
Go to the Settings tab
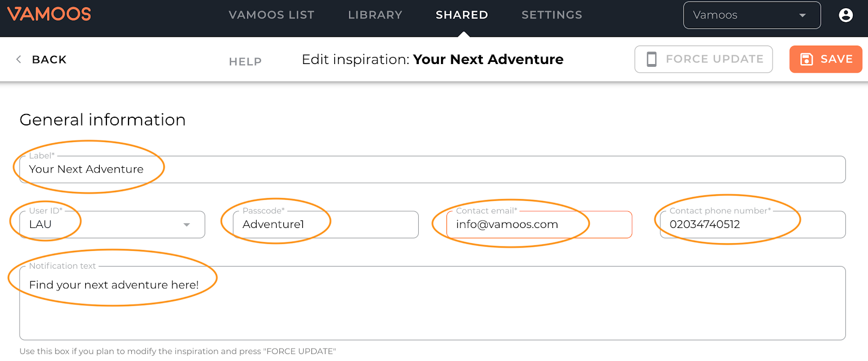(x=552, y=15)
